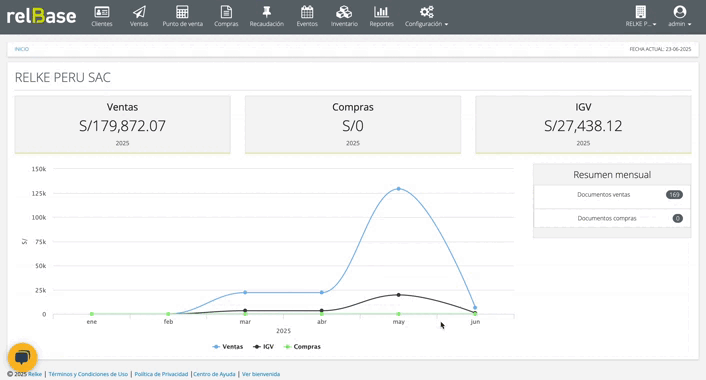This screenshot has width=706, height=380.
Task: Click the May Ventas peak data point
Action: 398,189
